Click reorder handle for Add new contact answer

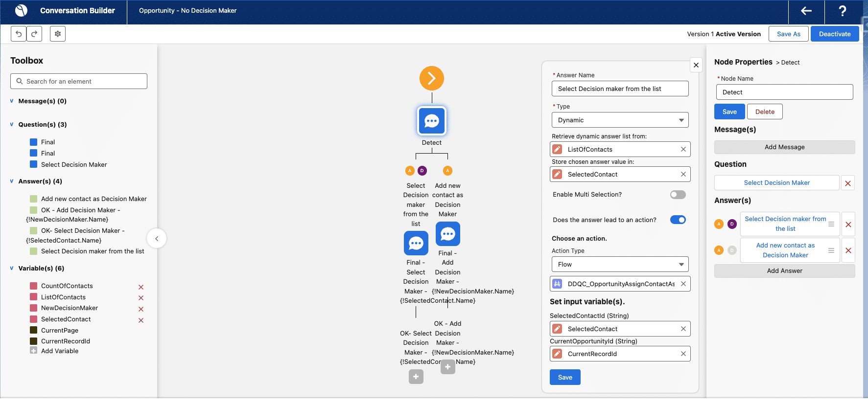click(x=831, y=250)
